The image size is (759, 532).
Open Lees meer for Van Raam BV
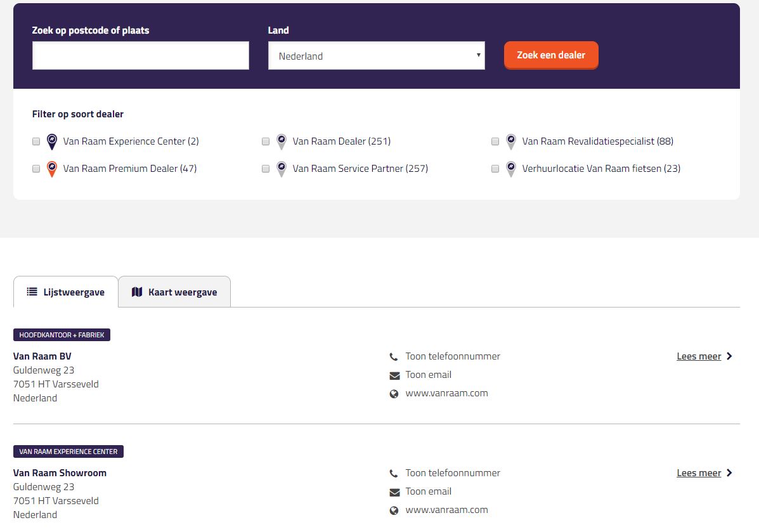[699, 356]
